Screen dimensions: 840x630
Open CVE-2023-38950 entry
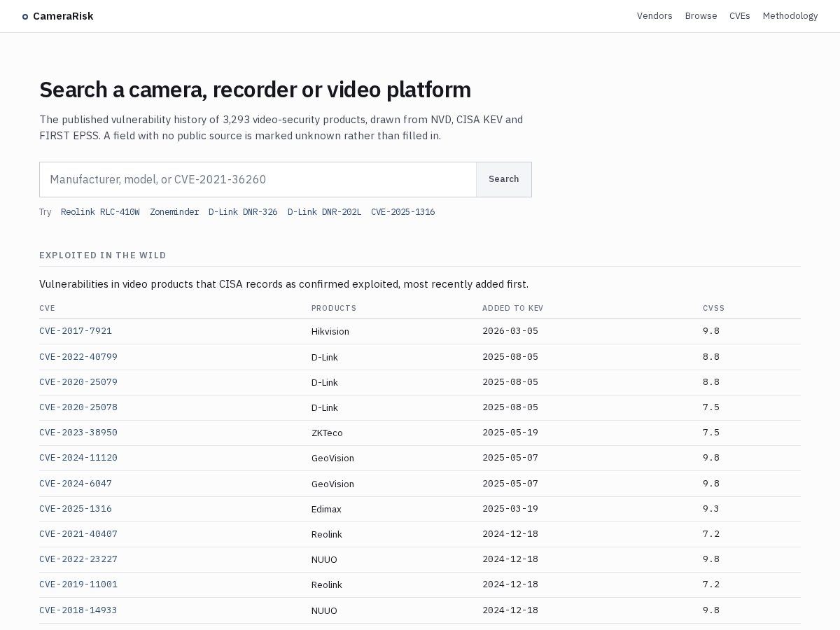(x=78, y=433)
